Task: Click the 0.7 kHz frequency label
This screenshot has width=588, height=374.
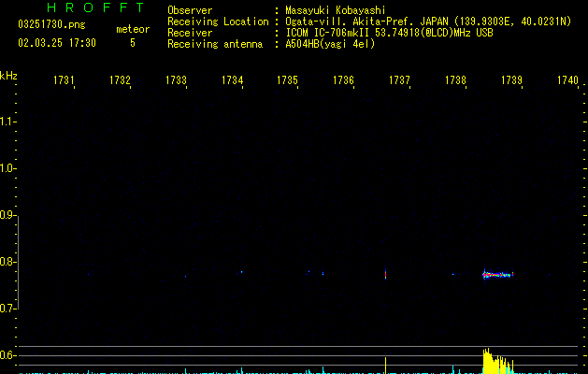Action: 7,309
